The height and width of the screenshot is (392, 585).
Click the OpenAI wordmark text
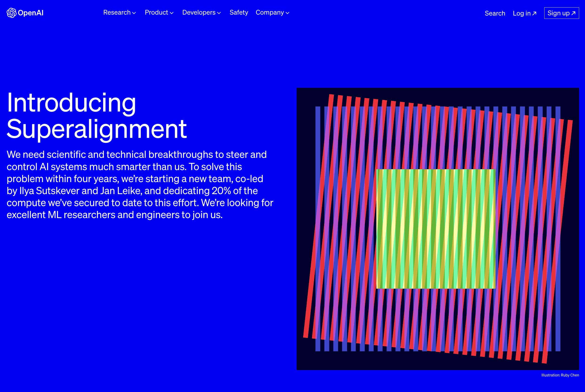click(x=31, y=13)
